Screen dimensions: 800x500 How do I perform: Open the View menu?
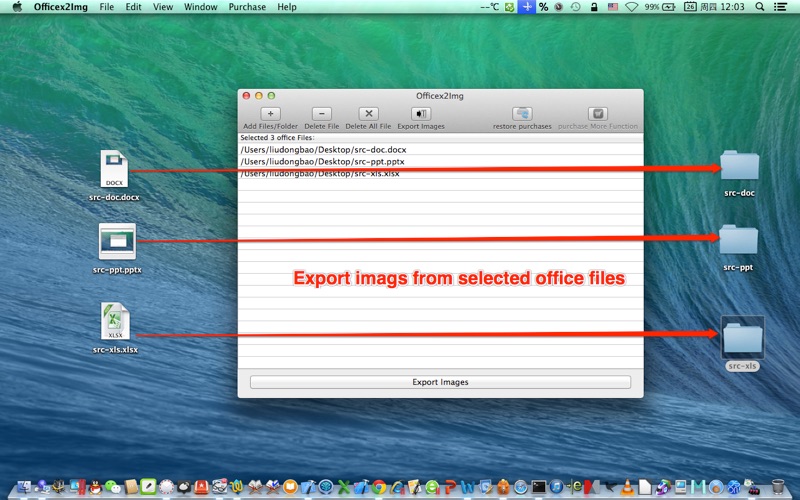click(163, 7)
